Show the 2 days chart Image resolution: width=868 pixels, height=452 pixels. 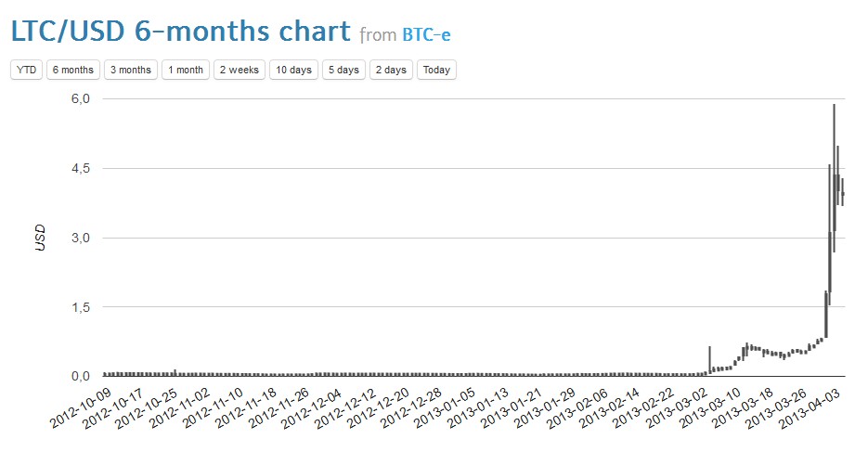pos(391,71)
